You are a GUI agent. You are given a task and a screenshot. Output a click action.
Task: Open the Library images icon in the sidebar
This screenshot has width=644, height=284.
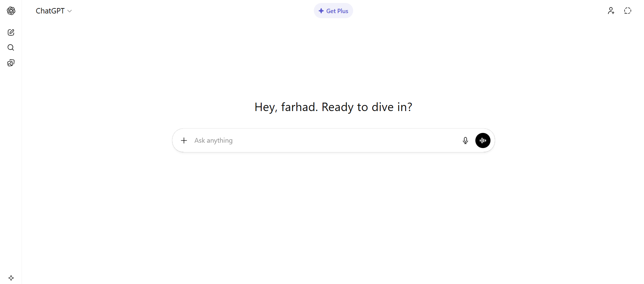(x=11, y=63)
